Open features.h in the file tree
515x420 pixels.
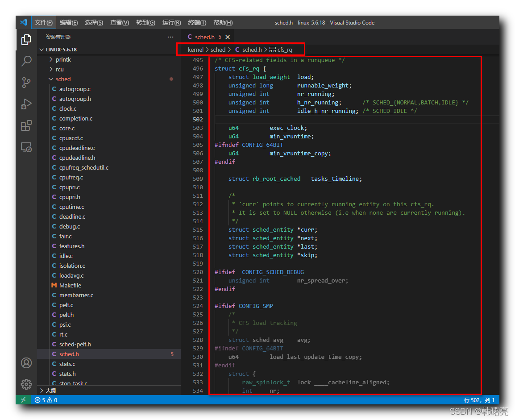coord(109,246)
